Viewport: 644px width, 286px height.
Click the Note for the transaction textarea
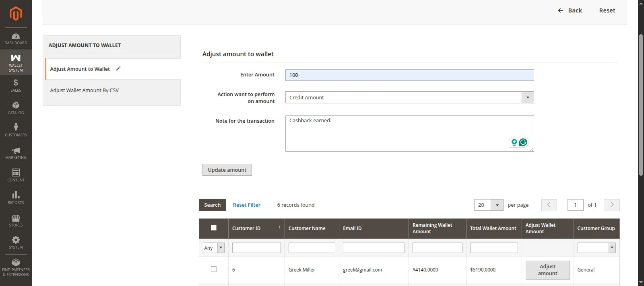tap(409, 134)
